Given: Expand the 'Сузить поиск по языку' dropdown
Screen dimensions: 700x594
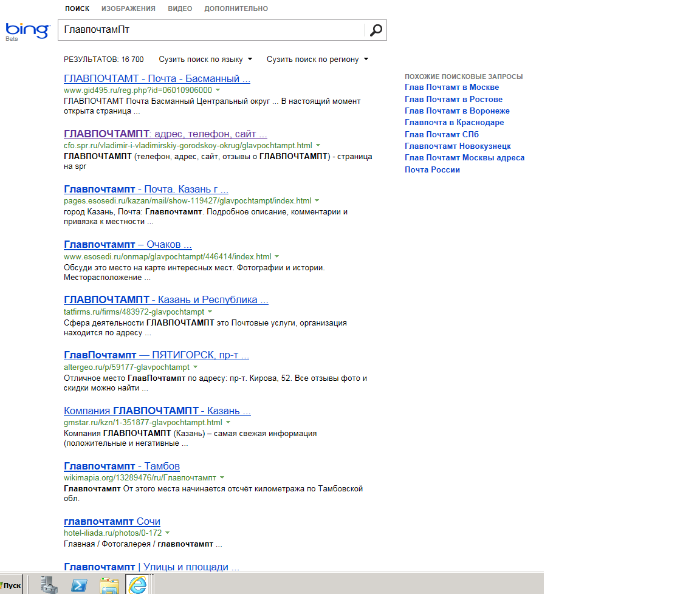Looking at the screenshot, I should pyautogui.click(x=205, y=60).
